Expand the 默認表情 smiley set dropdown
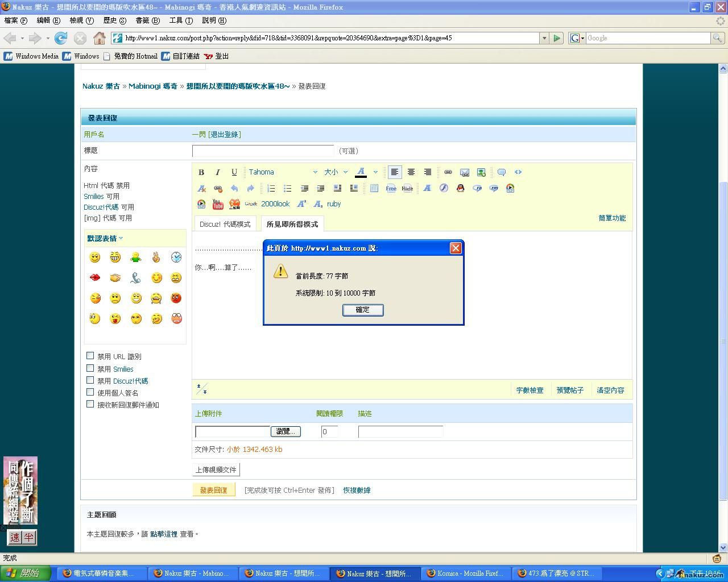 [x=105, y=238]
